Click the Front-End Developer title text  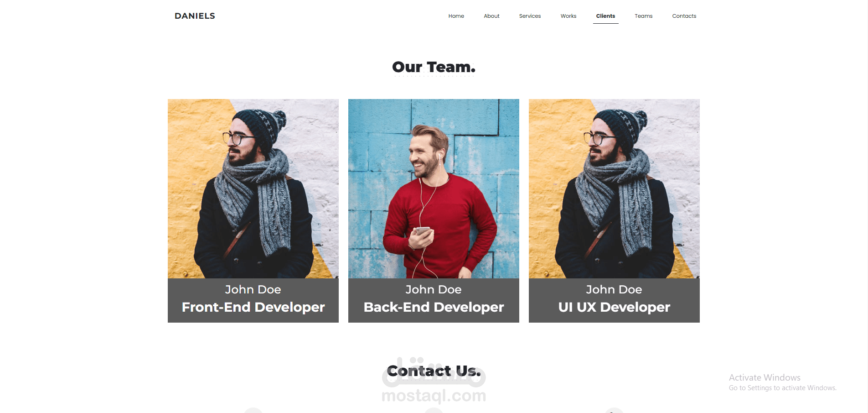(x=253, y=307)
